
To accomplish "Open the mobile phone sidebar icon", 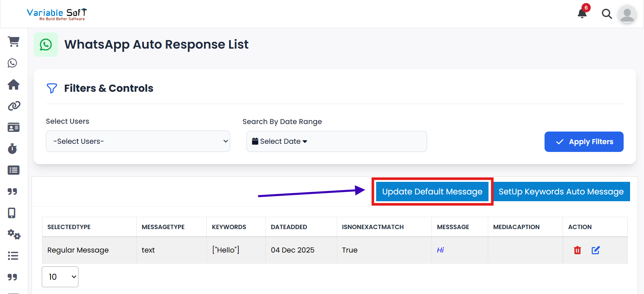I will (x=12, y=213).
